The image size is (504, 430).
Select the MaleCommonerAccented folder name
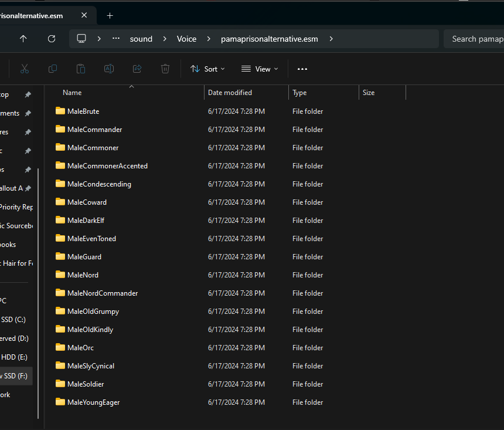tap(107, 166)
